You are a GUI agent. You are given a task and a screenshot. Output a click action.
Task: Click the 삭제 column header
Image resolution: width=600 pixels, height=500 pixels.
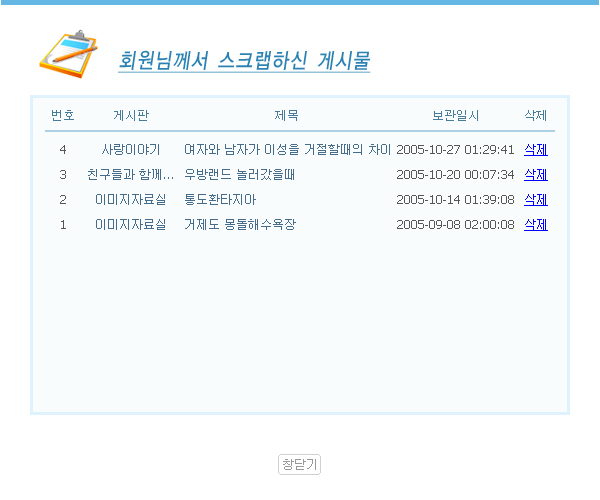click(536, 115)
